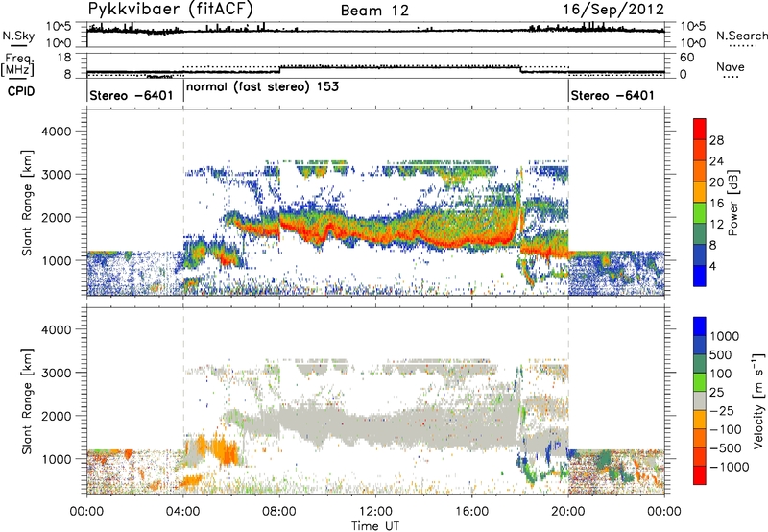Viewport: 768px width, 532px height.
Task: Click "Slant Range [km]" label of velocity panel
Action: [27, 401]
